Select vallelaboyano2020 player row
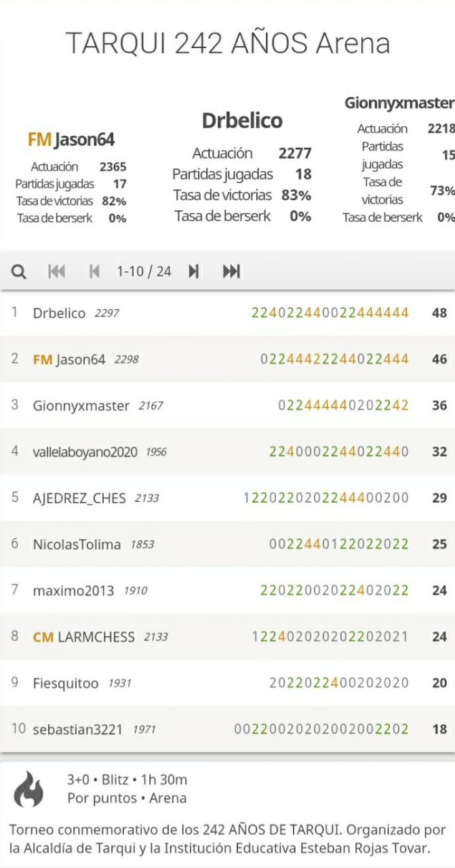Screen dimensions: 455x868 (x=227, y=452)
